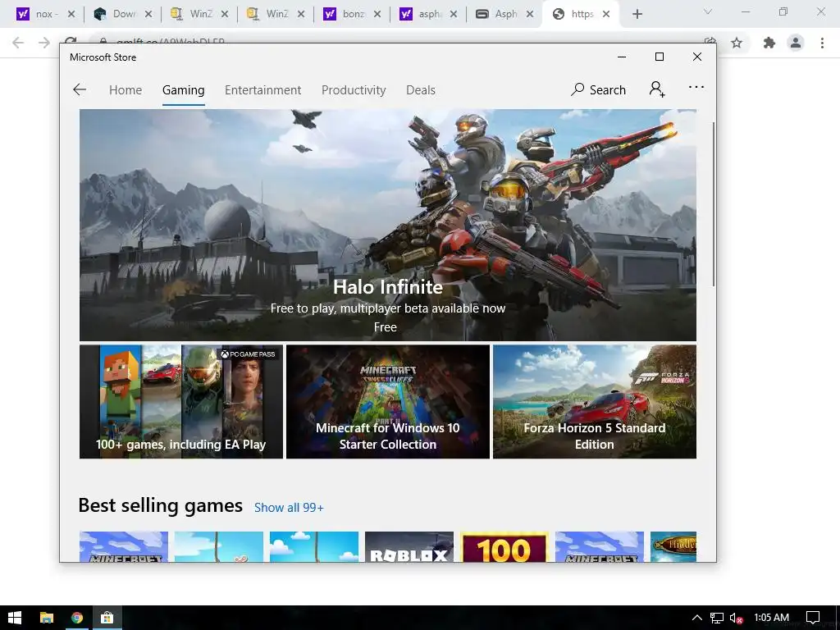The image size is (840, 630).
Task: Open the yellow 100 game thumbnail
Action: point(504,546)
